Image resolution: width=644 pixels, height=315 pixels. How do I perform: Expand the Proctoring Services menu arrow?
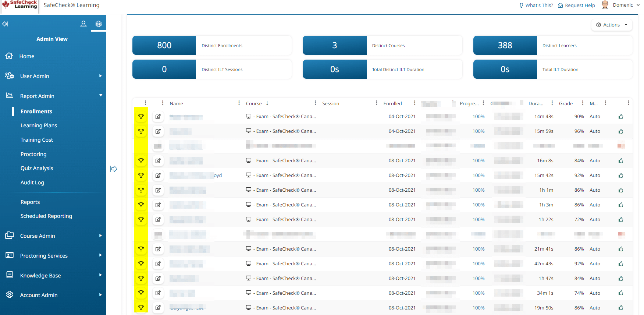click(100, 255)
